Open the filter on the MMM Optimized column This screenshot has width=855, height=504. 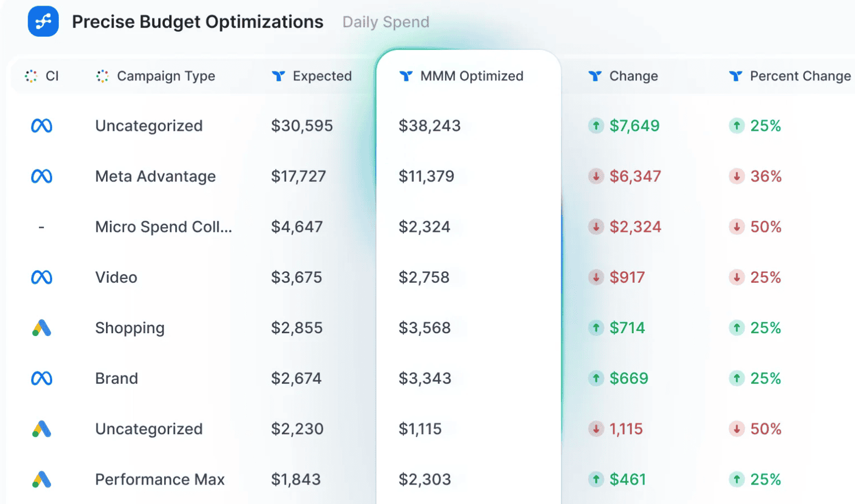(x=407, y=76)
